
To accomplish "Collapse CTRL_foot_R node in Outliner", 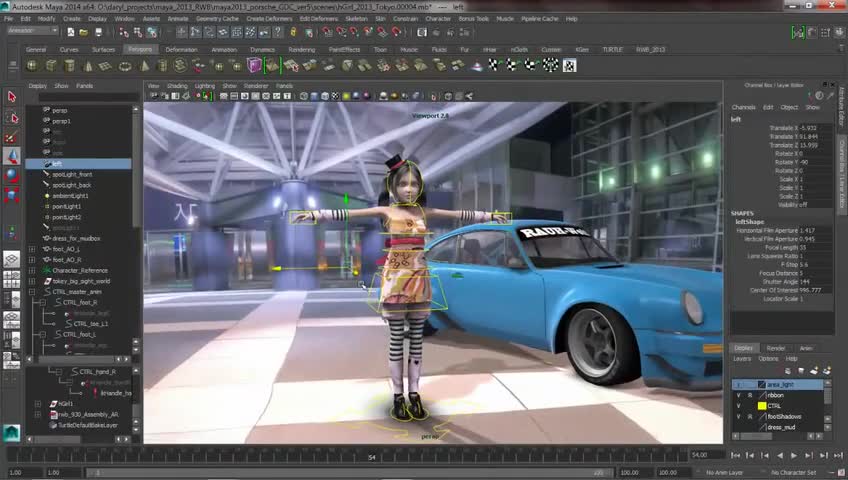I will point(42,303).
